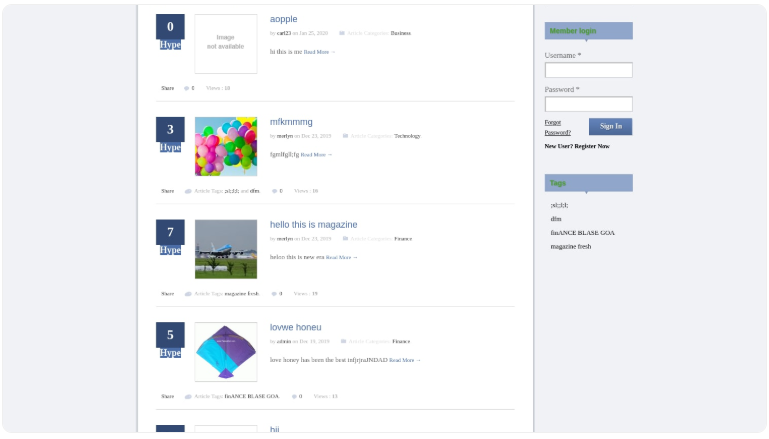Screen dimensions: 769x439
Task: Click the category folder icon in aopple row
Action: [342, 33]
